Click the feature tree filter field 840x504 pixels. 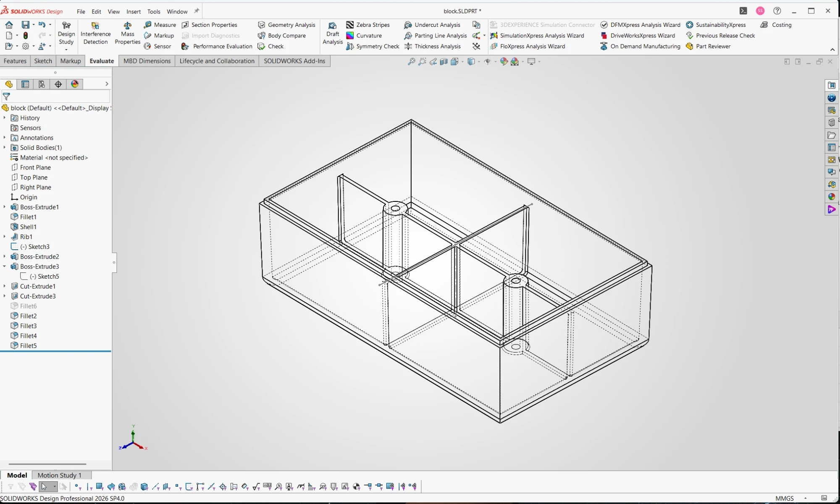(56, 97)
